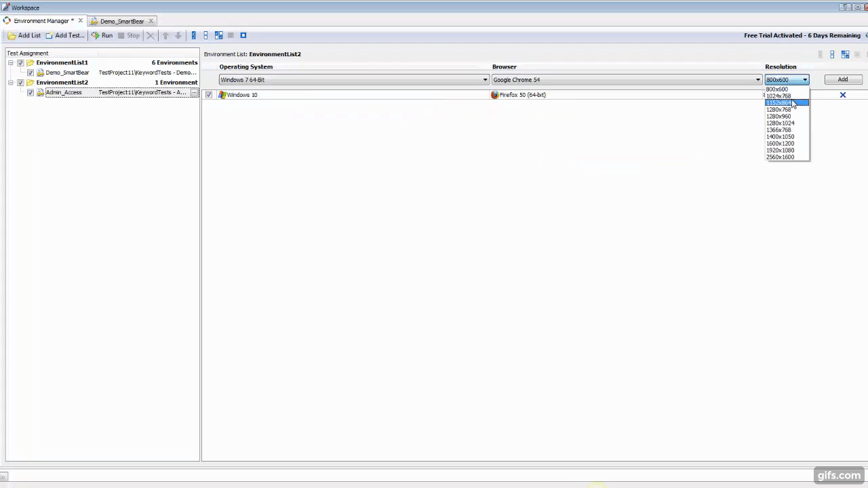Choose 1280x960 from the resolution list
Viewport: 868px width, 488px height.
coord(787,117)
